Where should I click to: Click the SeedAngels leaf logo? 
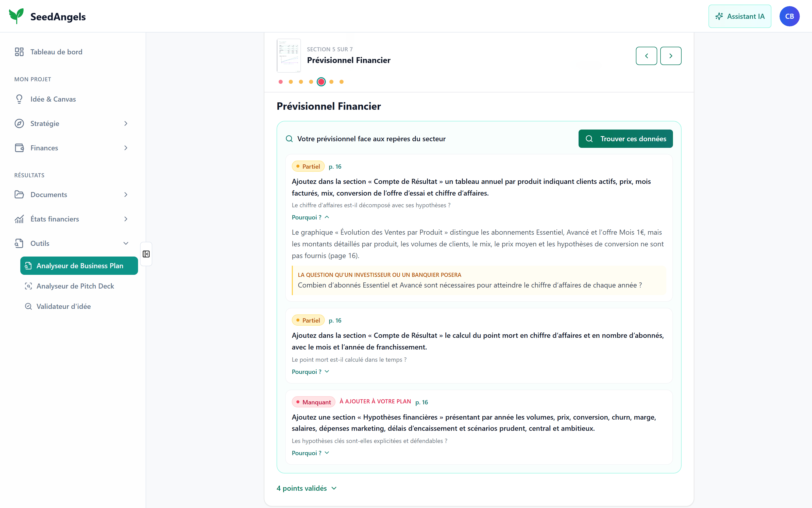click(x=16, y=16)
